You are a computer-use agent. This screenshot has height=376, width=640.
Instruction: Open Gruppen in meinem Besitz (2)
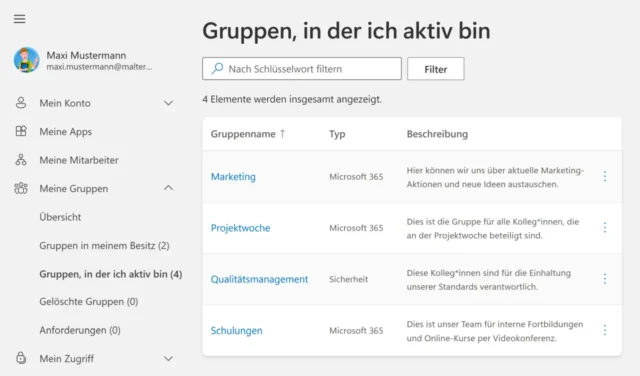click(x=104, y=245)
